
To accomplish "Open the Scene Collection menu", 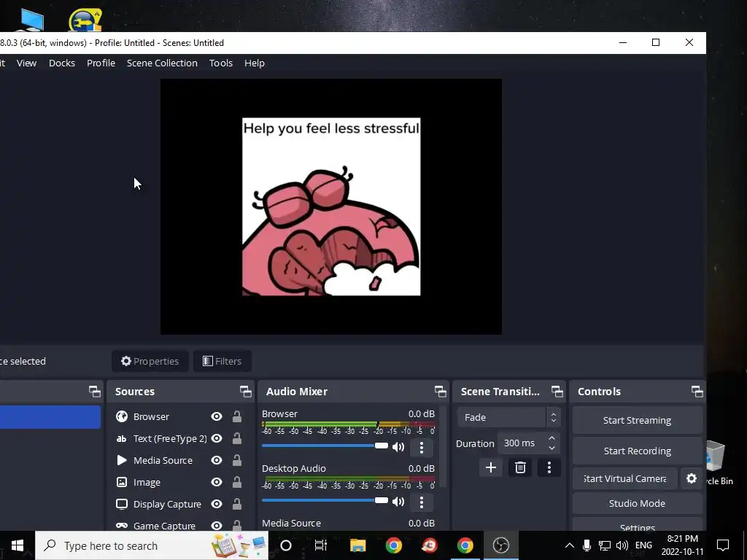I will [162, 63].
